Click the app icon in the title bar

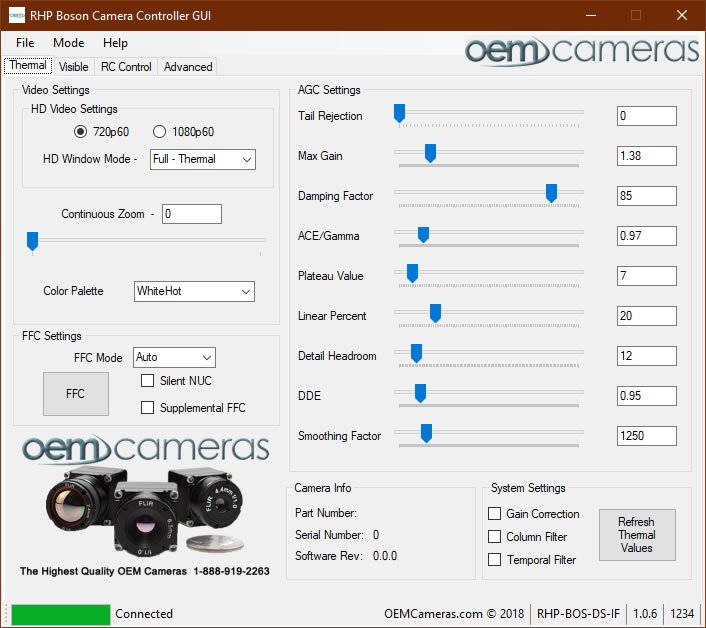coord(17,15)
